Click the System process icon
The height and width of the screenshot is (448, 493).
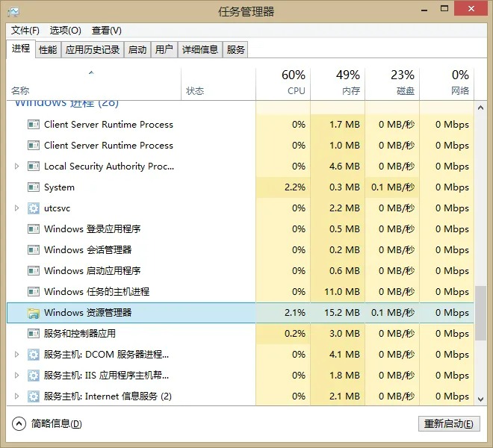(x=34, y=187)
